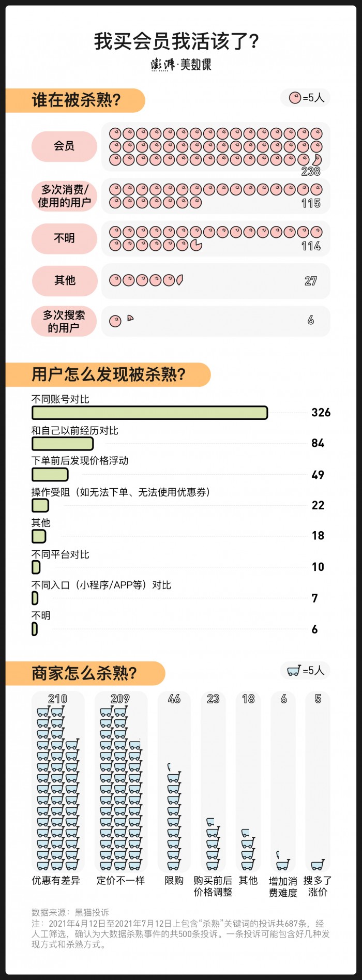Click the value 326 beside the longest bar
The width and height of the screenshot is (362, 980).
[321, 413]
